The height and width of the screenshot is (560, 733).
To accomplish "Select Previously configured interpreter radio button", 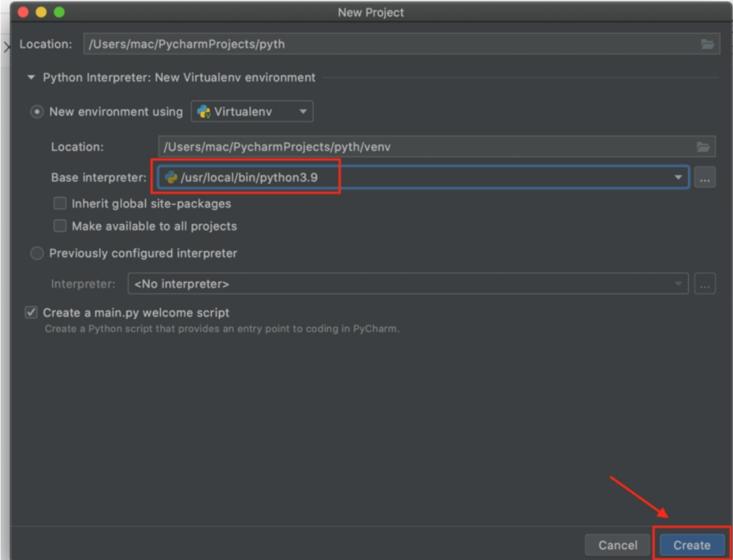I will tap(37, 253).
